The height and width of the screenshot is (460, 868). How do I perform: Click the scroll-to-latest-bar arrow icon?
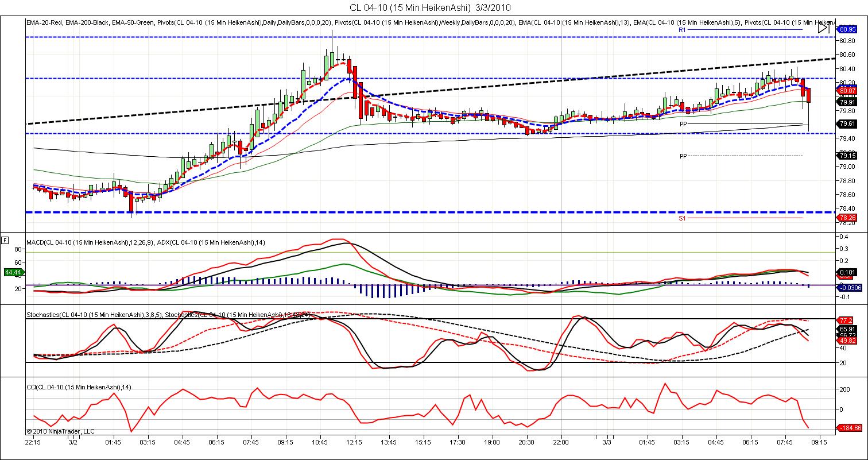pos(824,28)
